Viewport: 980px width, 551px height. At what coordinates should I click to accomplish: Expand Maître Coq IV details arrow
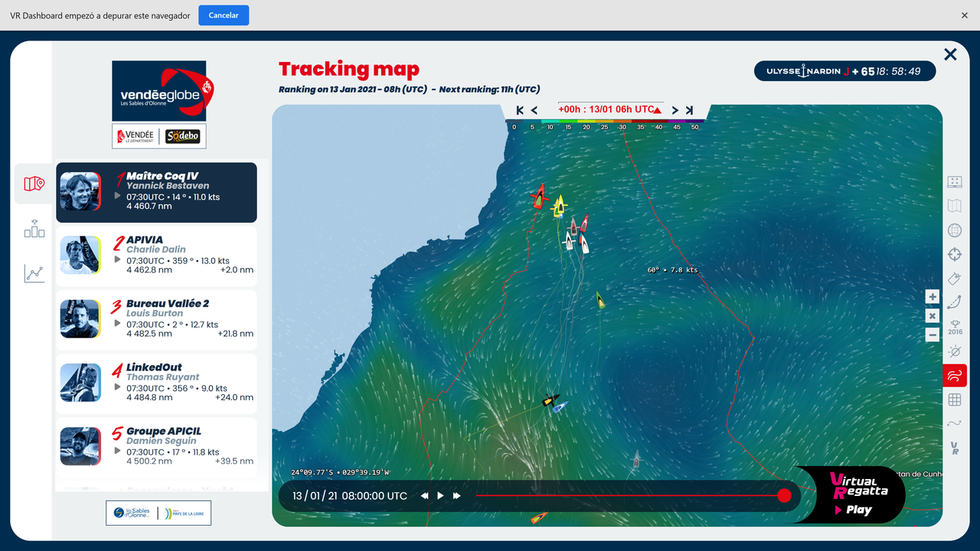tap(117, 196)
